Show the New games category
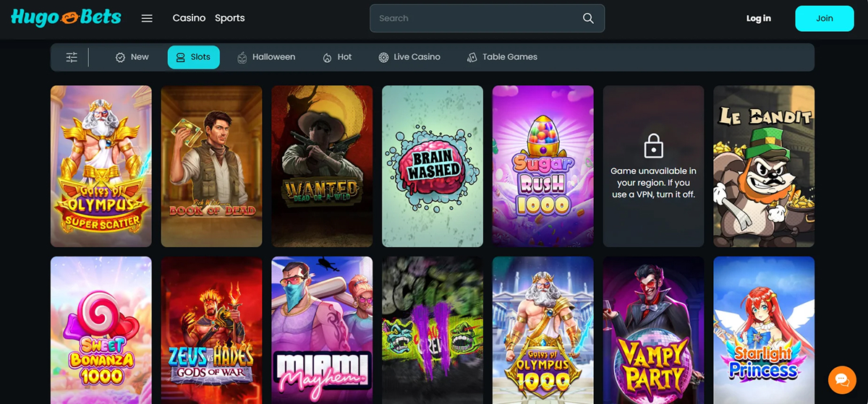 pos(132,57)
